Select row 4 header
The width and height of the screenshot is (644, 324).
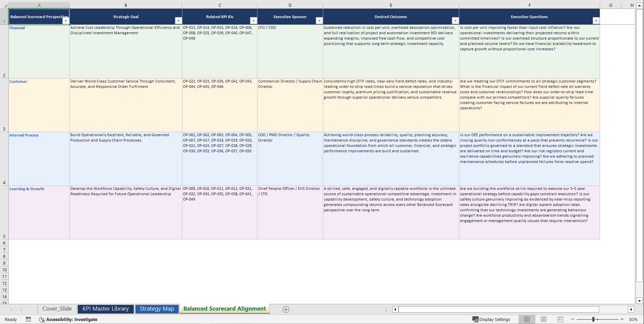point(4,159)
